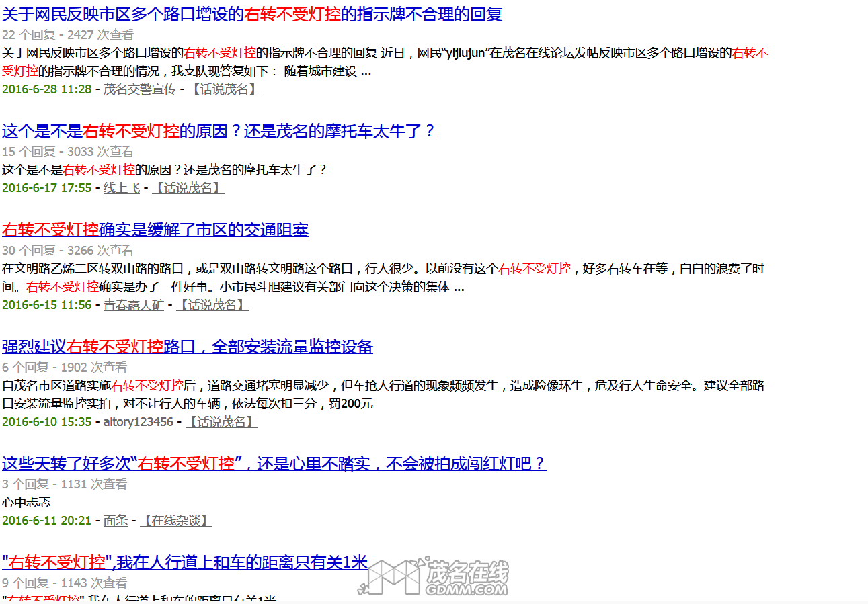Visit poster altory123456's profile
This screenshot has height=604, width=868.
click(x=138, y=421)
